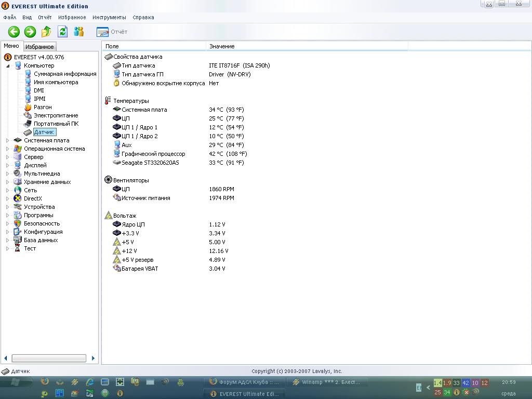Click the Портативный ПК laptop icon
Viewport: 532px width, 399px height.
(x=28, y=124)
